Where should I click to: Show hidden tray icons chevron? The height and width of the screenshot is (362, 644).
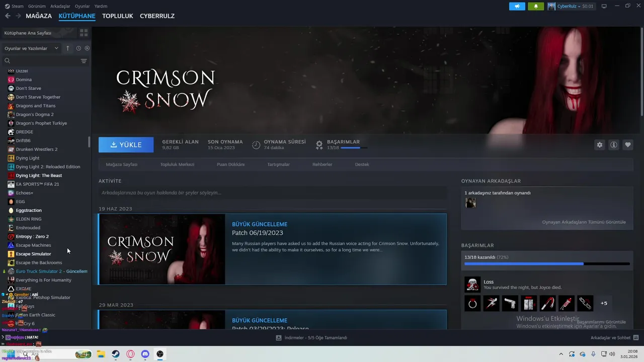561,354
